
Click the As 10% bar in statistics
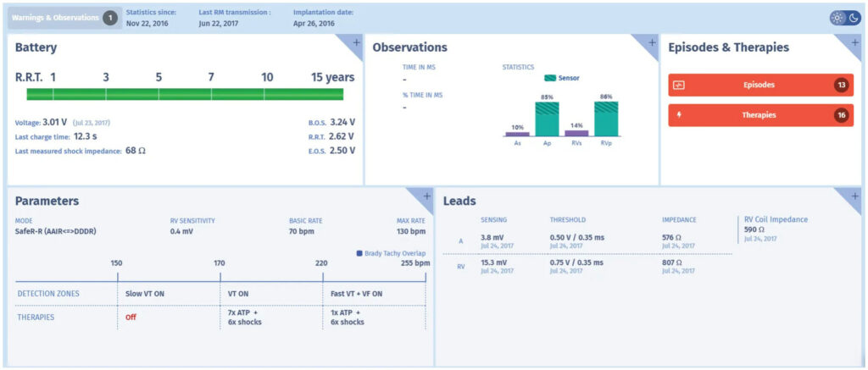coord(517,134)
